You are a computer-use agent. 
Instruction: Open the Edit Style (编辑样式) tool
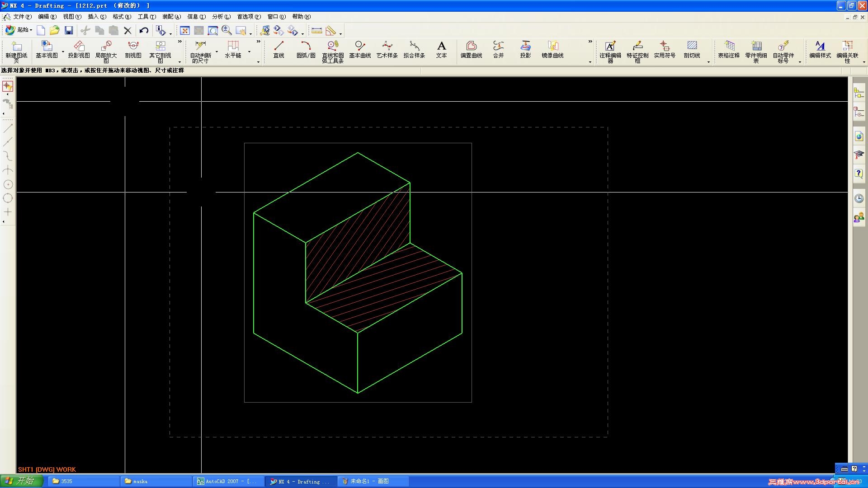(820, 49)
